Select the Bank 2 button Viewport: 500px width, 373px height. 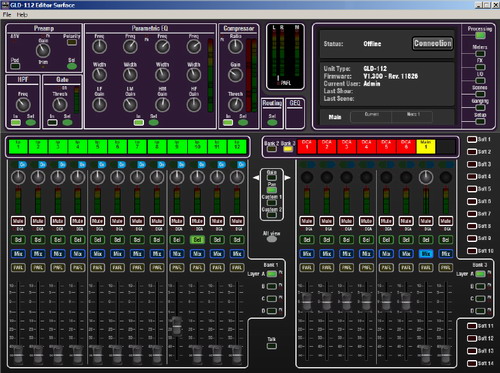(x=272, y=149)
